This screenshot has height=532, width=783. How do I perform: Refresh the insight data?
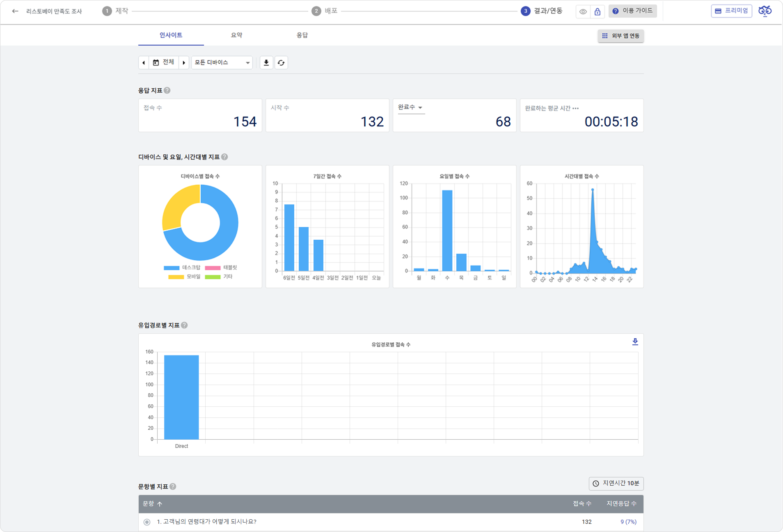click(x=281, y=62)
